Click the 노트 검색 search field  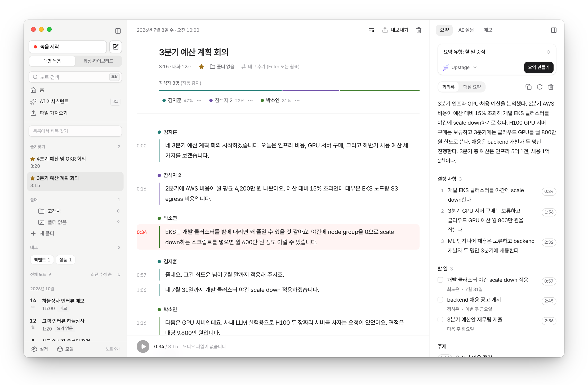pyautogui.click(x=75, y=77)
